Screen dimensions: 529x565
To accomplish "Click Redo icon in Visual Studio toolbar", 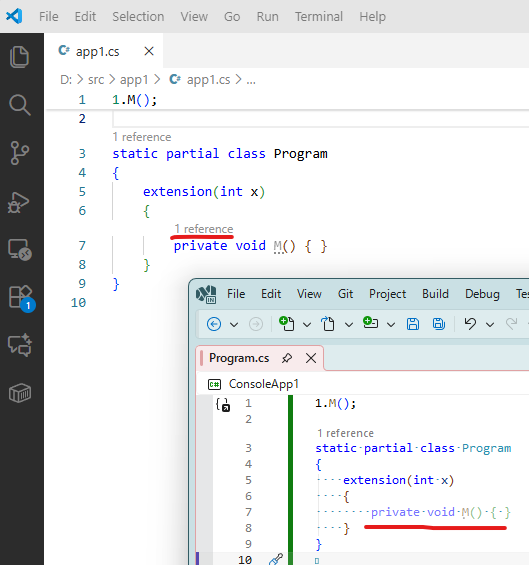I will pos(511,324).
